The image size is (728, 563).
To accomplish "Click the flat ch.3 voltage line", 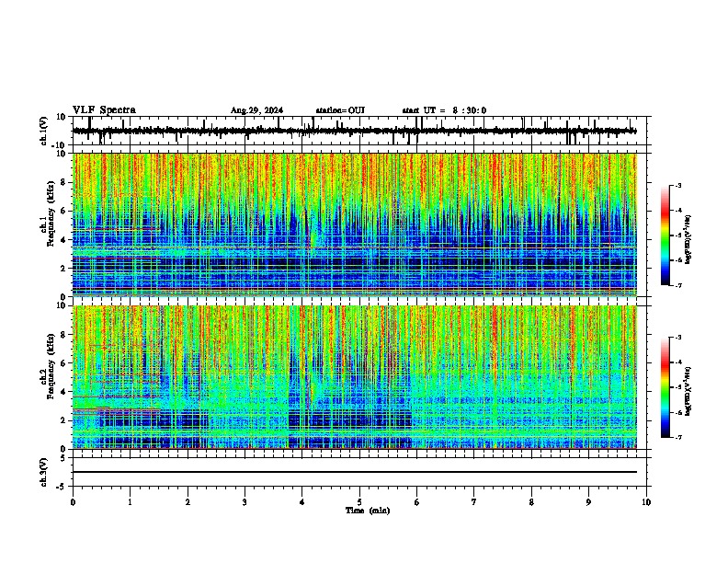I will point(355,472).
